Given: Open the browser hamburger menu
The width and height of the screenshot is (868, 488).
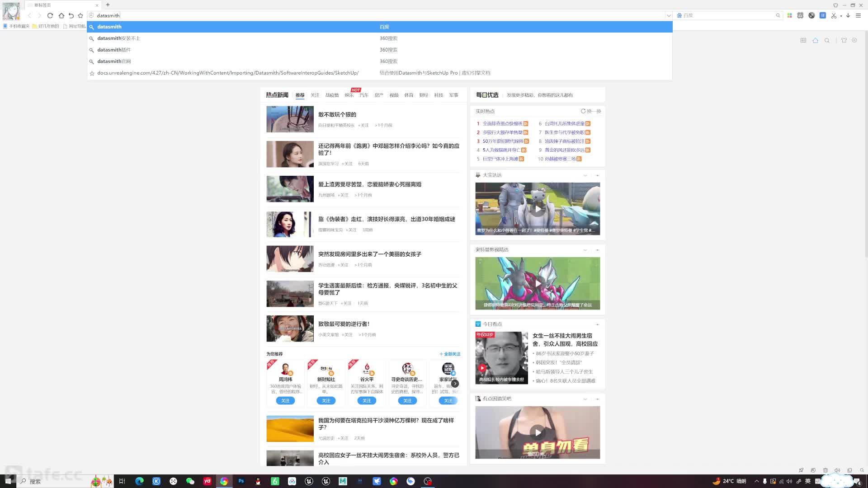Looking at the screenshot, I should (858, 15).
